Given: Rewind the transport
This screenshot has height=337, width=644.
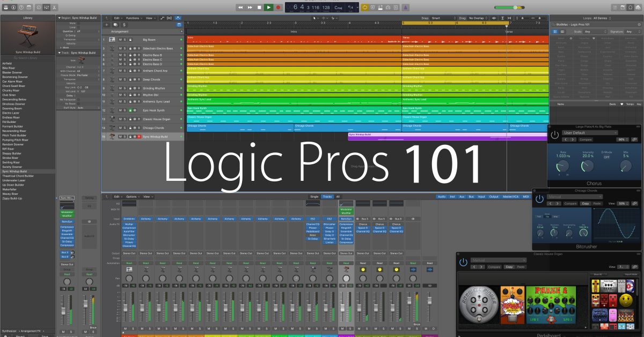Looking at the screenshot, I should (x=240, y=8).
